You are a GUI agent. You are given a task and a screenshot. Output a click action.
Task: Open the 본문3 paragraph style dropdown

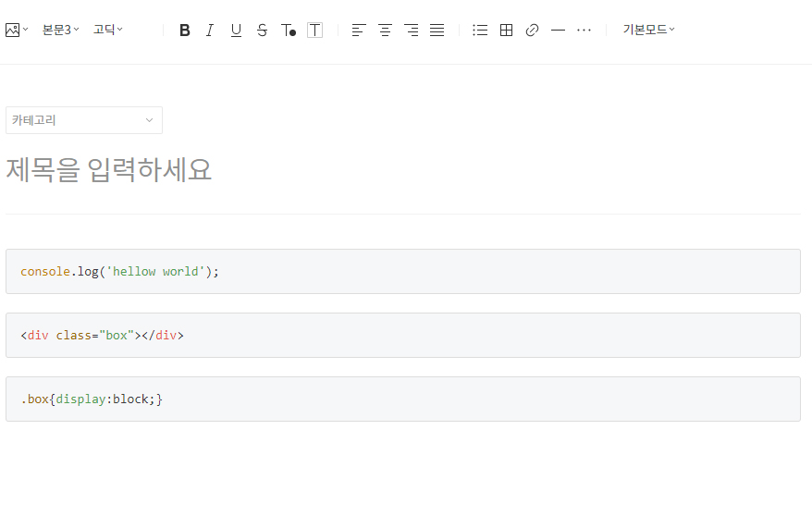61,30
